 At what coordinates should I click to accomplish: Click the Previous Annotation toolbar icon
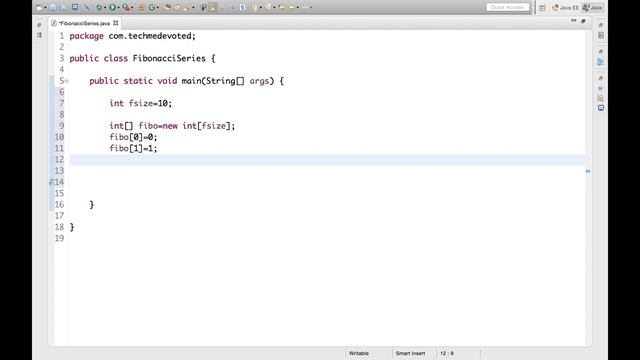[268, 7]
